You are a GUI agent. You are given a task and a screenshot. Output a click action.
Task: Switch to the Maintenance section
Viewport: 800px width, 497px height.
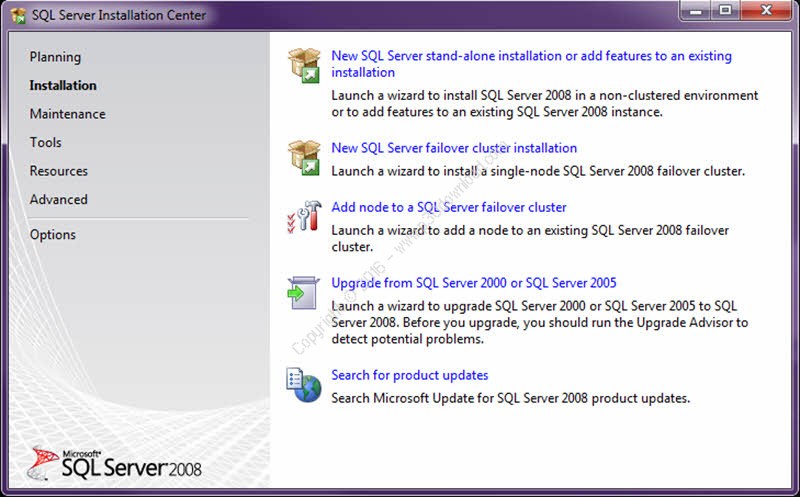pyautogui.click(x=67, y=114)
